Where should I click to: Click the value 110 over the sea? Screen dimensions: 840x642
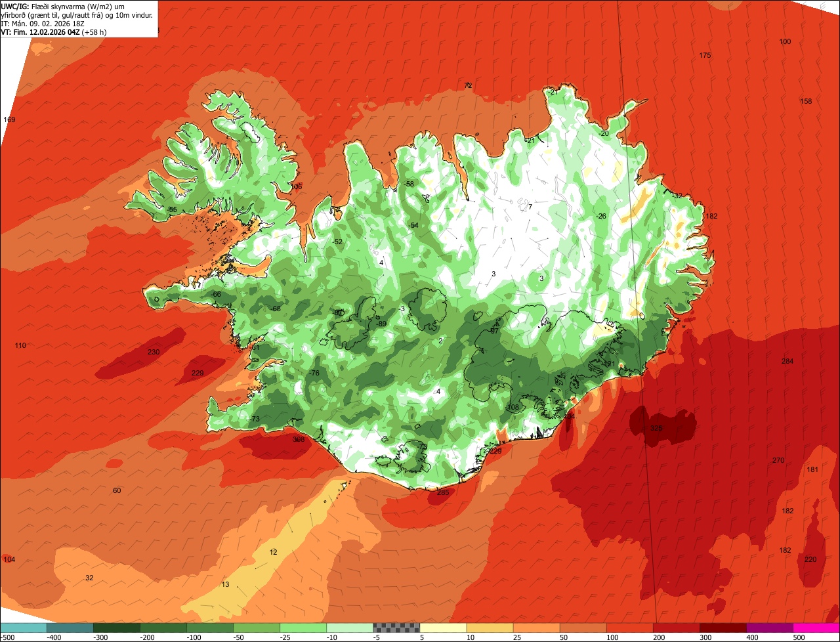click(x=20, y=345)
